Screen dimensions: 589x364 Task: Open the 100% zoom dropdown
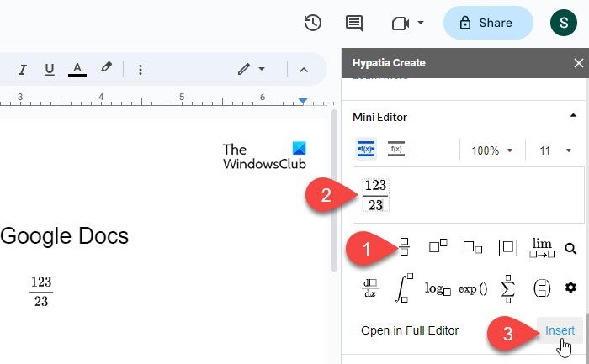492,150
